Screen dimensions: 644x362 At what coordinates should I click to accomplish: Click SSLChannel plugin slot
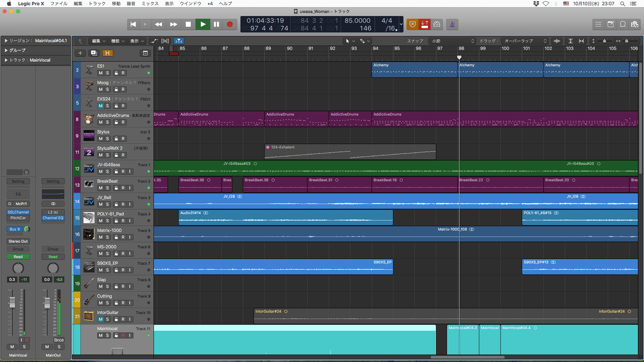point(18,212)
